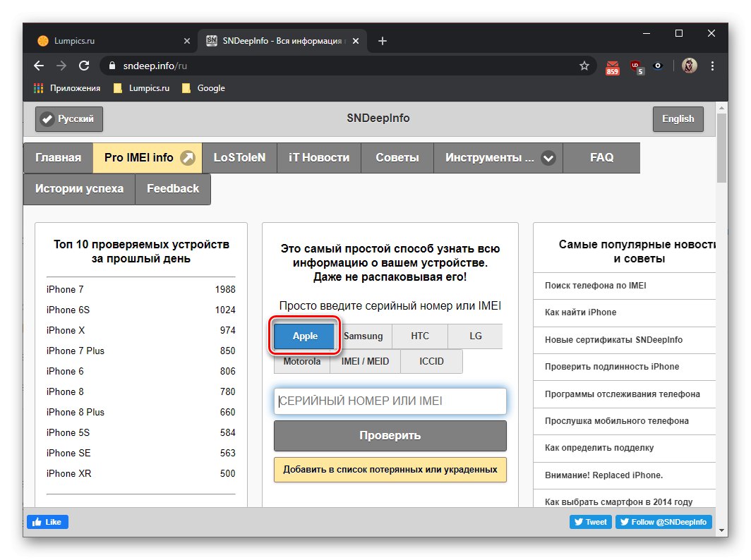Close the SNDeepInfo tab
The width and height of the screenshot is (751, 560).
click(356, 41)
